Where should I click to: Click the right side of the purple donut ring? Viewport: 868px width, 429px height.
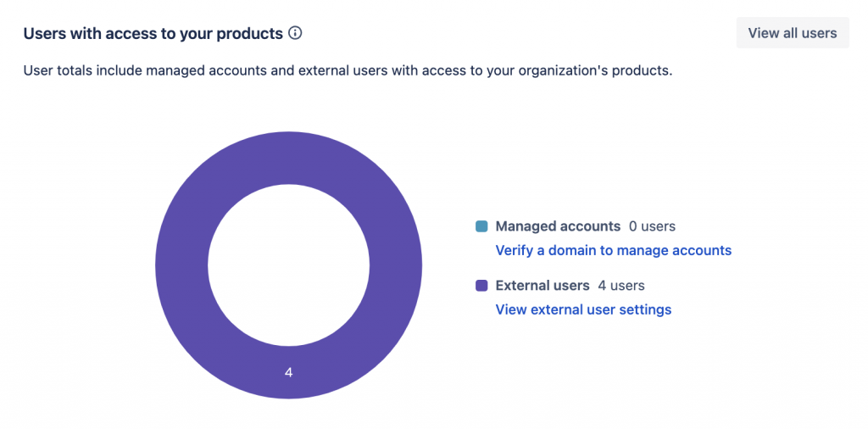396,266
